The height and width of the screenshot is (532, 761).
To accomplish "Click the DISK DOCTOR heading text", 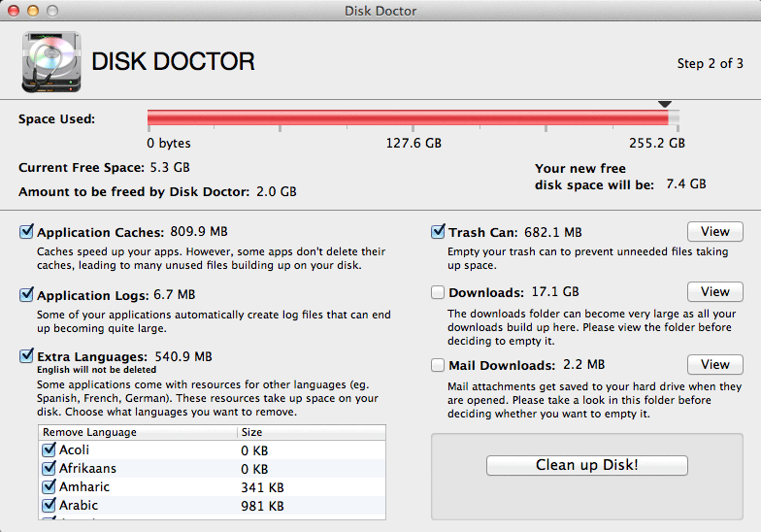I will pyautogui.click(x=173, y=62).
